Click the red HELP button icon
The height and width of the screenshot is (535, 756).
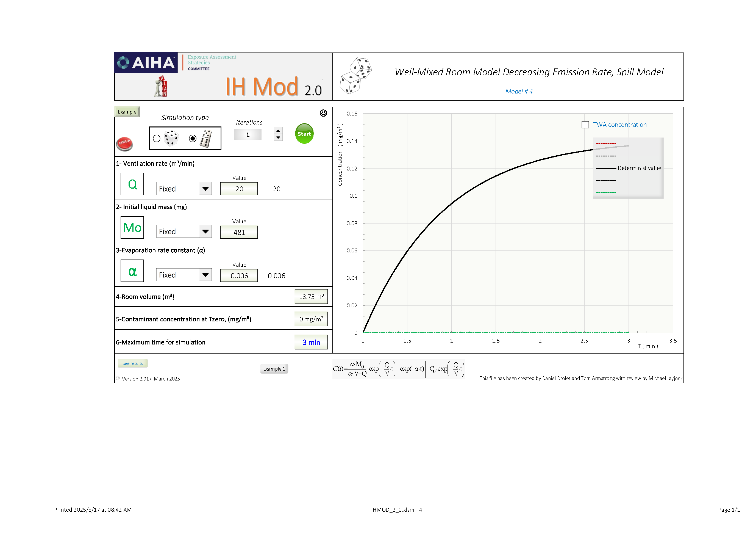[124, 144]
